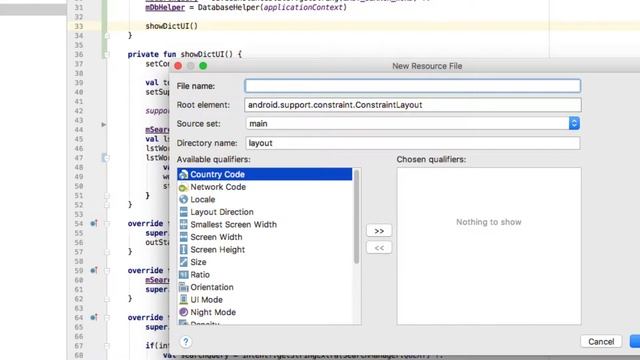Click the Screen Width icon
The image size is (640, 360).
[183, 237]
